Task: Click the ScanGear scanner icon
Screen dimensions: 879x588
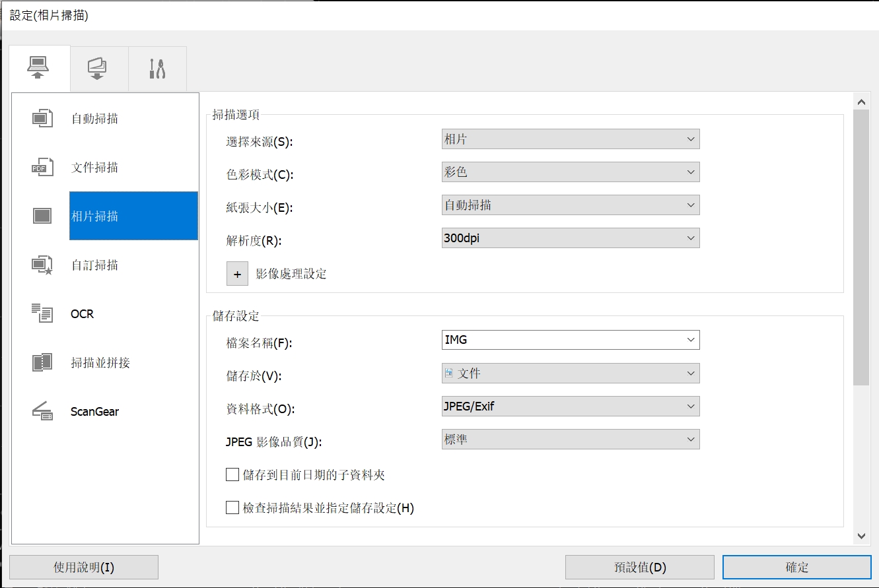Action: (x=42, y=411)
